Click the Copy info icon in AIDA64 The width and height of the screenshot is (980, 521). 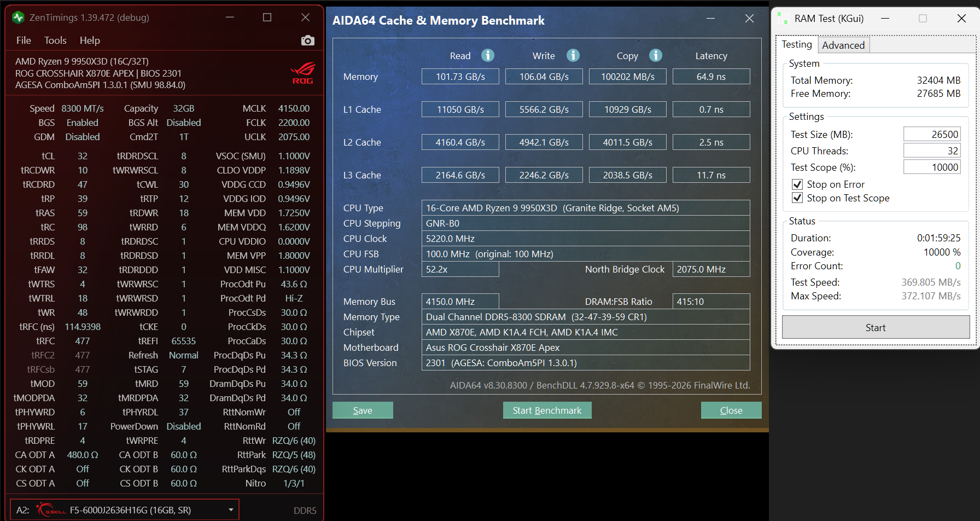coord(656,55)
